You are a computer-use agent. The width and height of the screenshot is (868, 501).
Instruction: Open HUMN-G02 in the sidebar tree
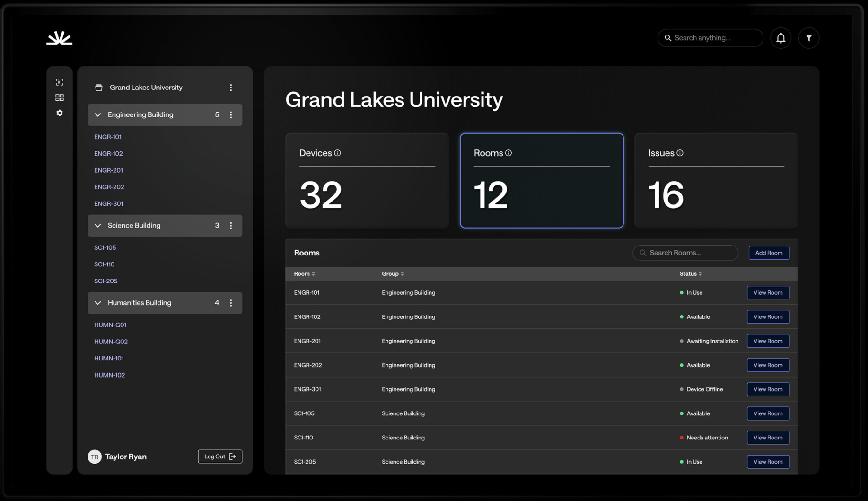(x=111, y=342)
